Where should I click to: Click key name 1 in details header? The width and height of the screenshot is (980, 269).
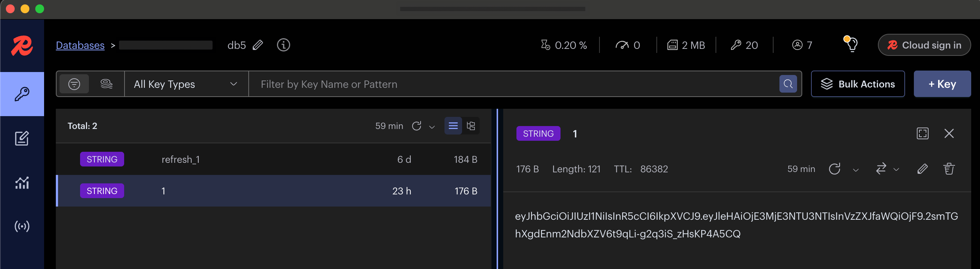[x=575, y=134]
